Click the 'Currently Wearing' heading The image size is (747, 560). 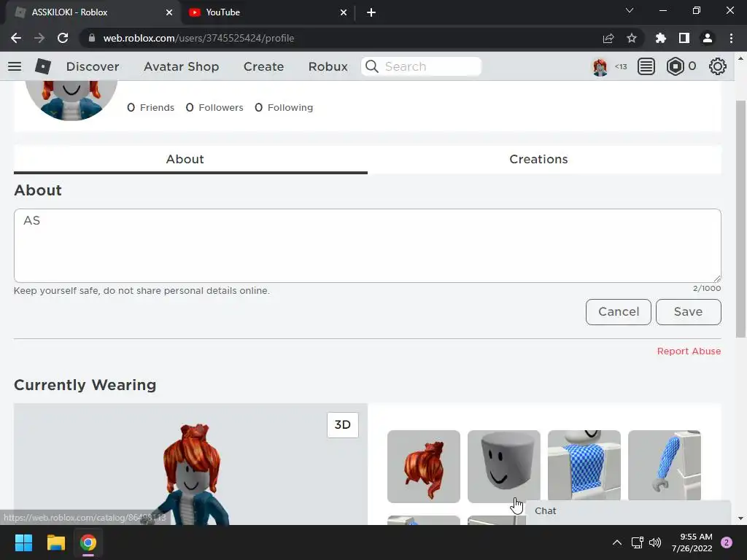85,385
